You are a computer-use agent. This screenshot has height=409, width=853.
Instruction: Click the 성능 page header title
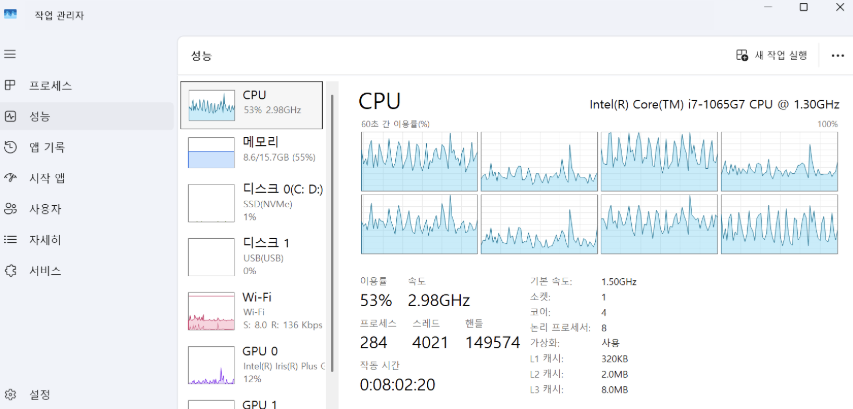click(x=201, y=55)
